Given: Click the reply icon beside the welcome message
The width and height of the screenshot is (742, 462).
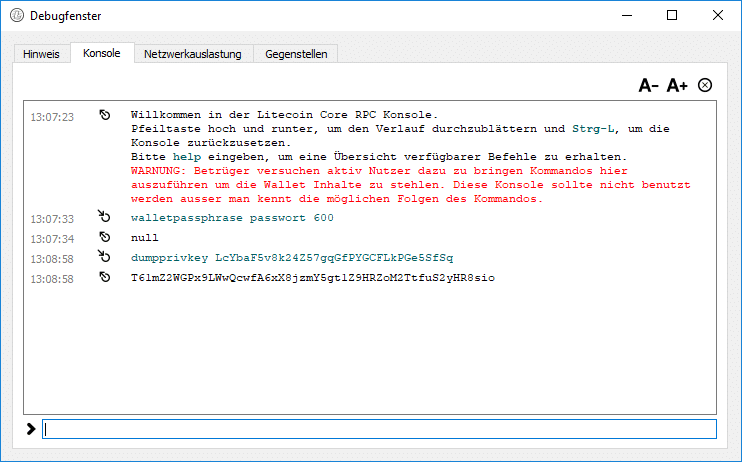Looking at the screenshot, I should 105,116.
